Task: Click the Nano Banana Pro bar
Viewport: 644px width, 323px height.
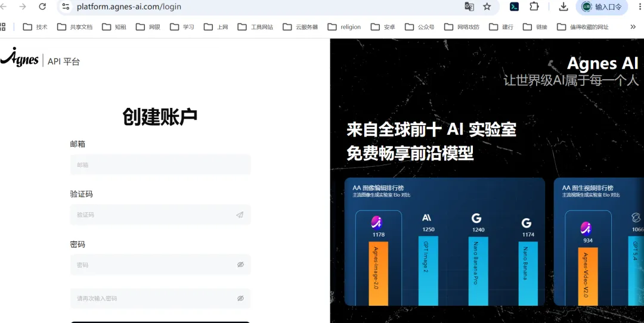Action: pyautogui.click(x=478, y=271)
